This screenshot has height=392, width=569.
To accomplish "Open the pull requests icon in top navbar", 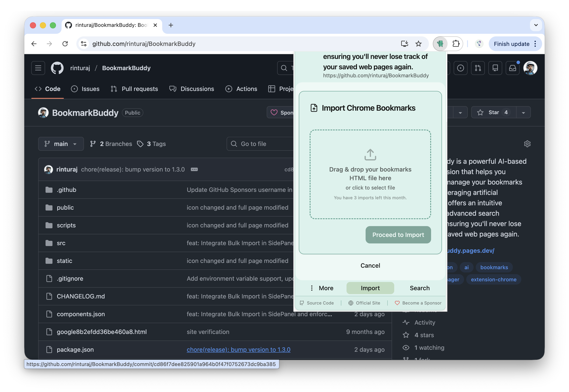I will [x=478, y=68].
